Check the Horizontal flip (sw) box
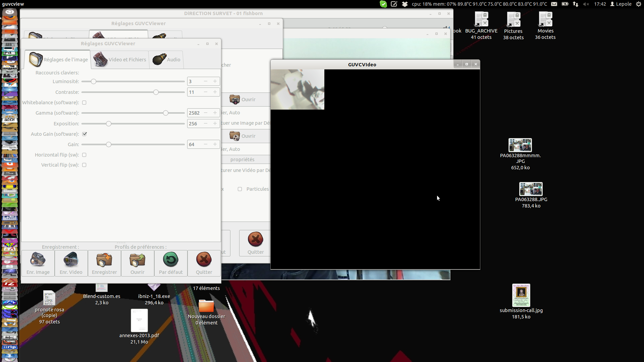 coord(84,155)
